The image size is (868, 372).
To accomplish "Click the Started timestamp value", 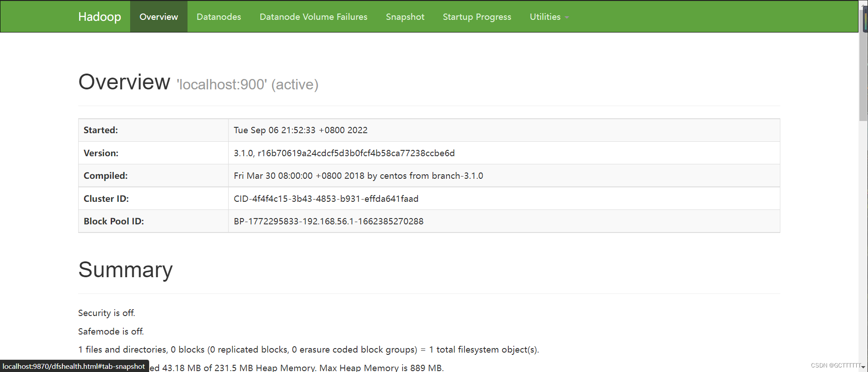I will 300,130.
